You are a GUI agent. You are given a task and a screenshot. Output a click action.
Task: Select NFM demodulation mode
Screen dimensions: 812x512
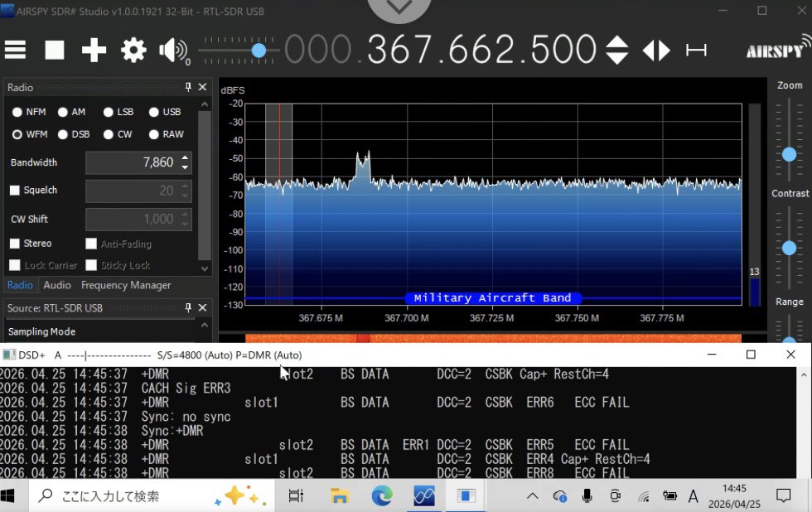pyautogui.click(x=17, y=112)
